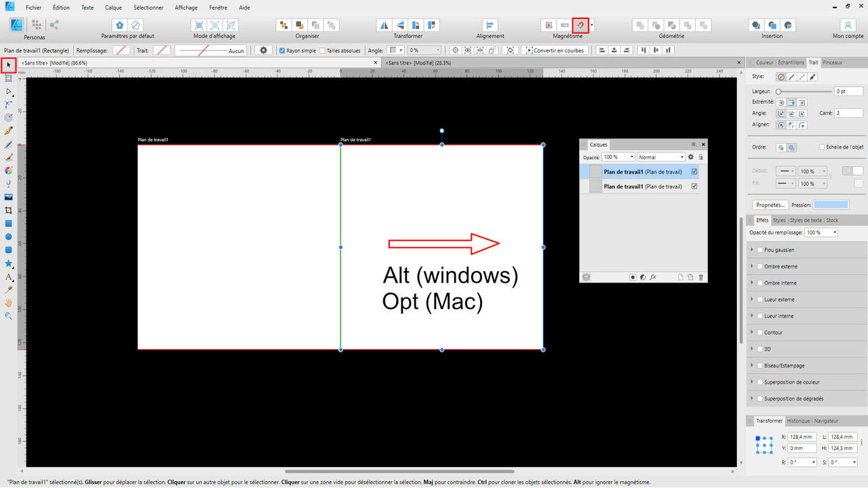
Task: Open the Angle corner type dropdown
Action: click(396, 50)
